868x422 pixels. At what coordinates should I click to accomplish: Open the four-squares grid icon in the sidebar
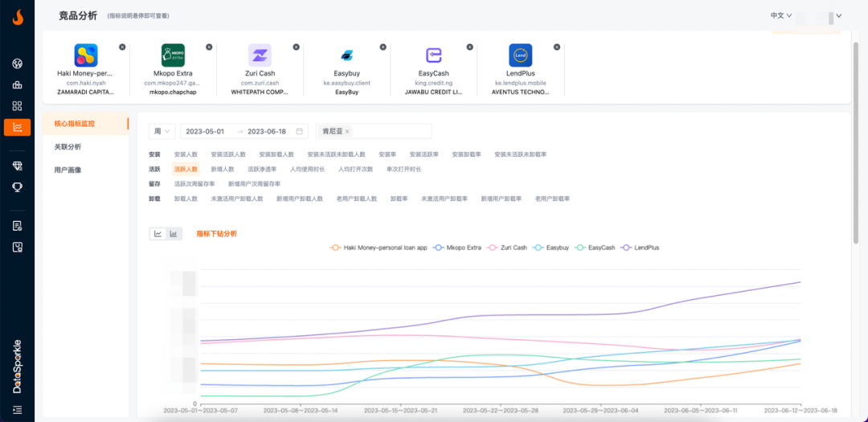[x=17, y=105]
